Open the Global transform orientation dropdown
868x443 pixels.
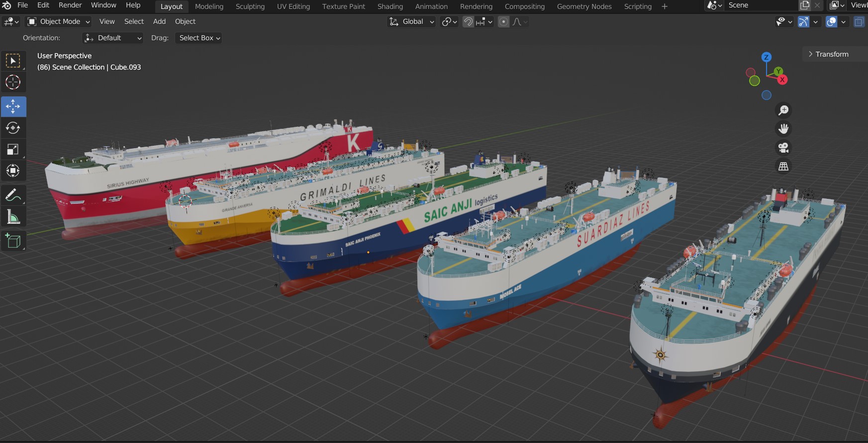(412, 22)
